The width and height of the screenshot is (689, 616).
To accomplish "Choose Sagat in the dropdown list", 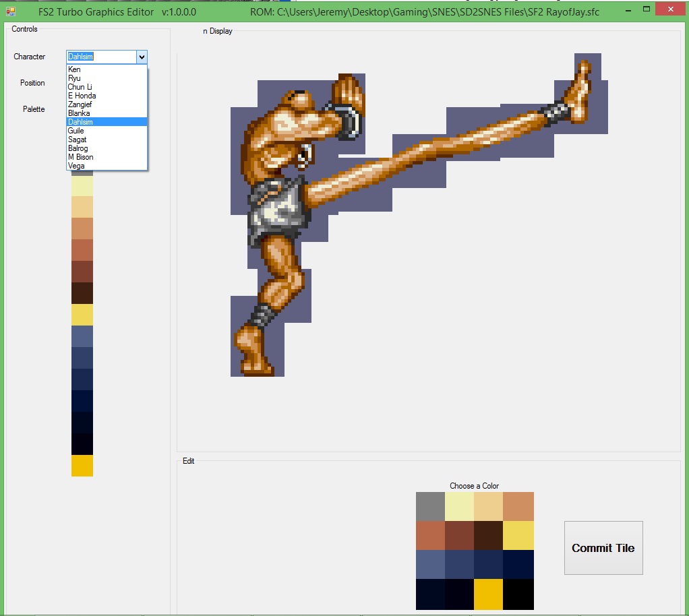I will 107,140.
